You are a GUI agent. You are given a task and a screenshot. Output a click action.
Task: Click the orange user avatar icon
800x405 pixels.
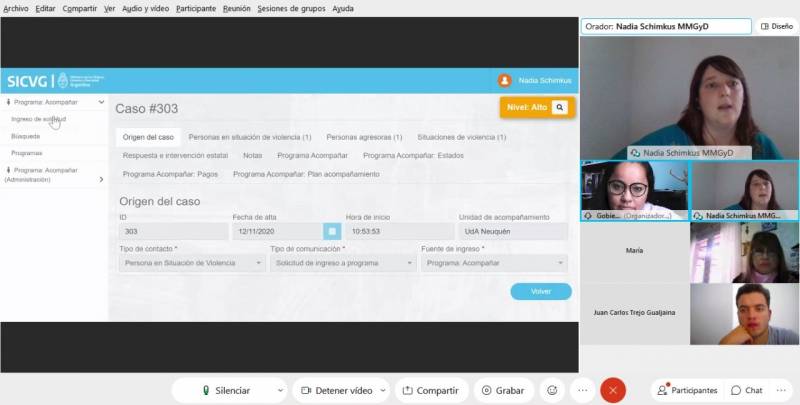coord(505,81)
